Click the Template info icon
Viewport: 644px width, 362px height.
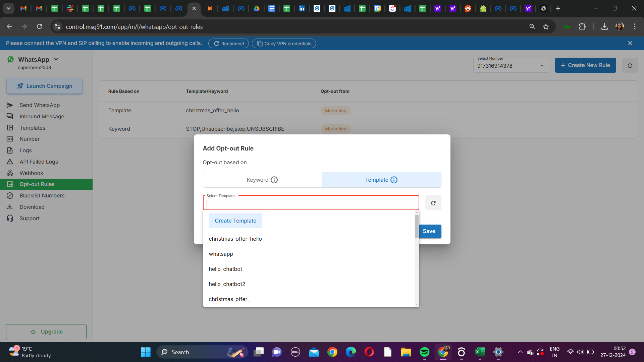click(x=394, y=180)
